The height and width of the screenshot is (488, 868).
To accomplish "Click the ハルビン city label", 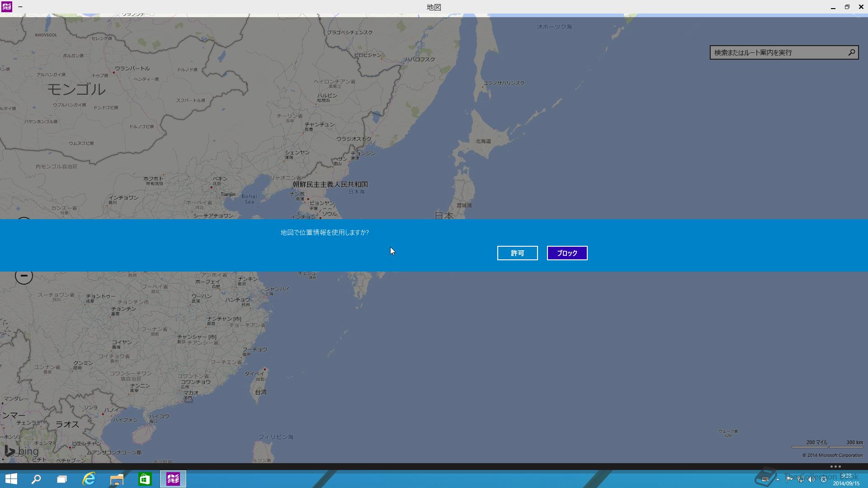I will 327,96.
